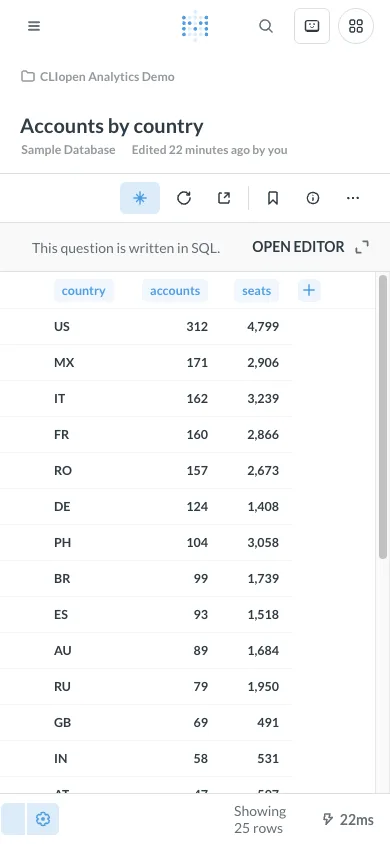The height and width of the screenshot is (844, 390).
Task: Click the vertical table scrollbar
Action: pyautogui.click(x=383, y=418)
